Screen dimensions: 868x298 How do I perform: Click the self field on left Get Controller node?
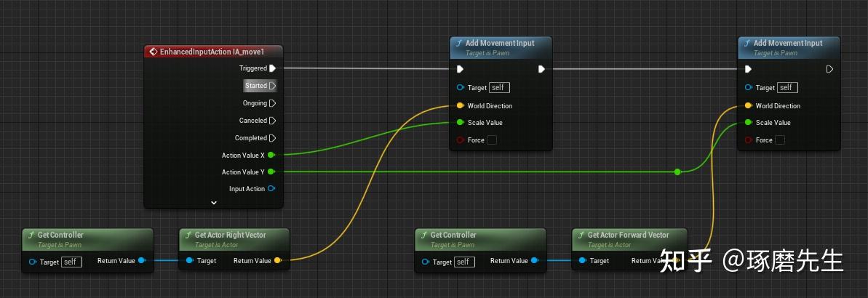pyautogui.click(x=71, y=262)
